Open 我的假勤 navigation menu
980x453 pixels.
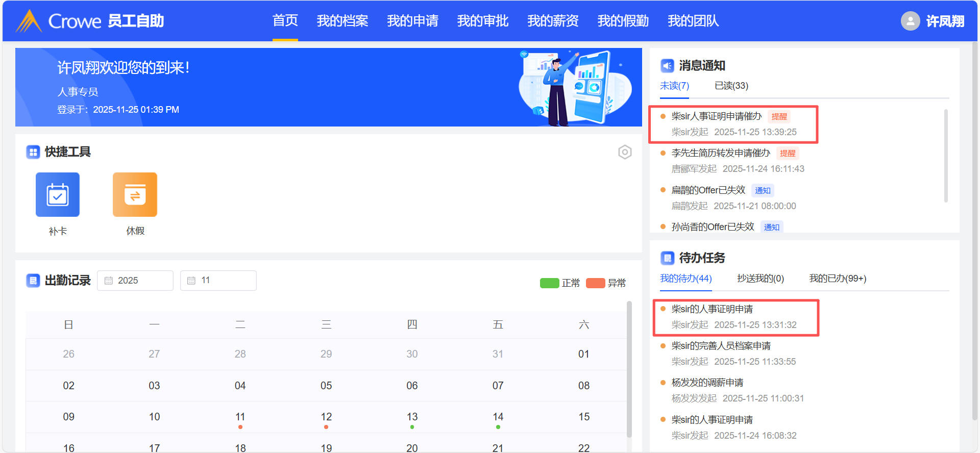pyautogui.click(x=623, y=21)
